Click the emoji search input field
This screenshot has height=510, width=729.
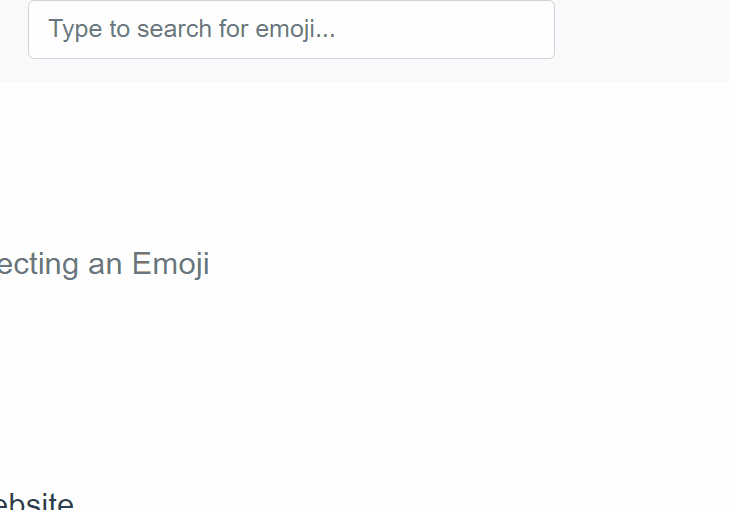(291, 29)
